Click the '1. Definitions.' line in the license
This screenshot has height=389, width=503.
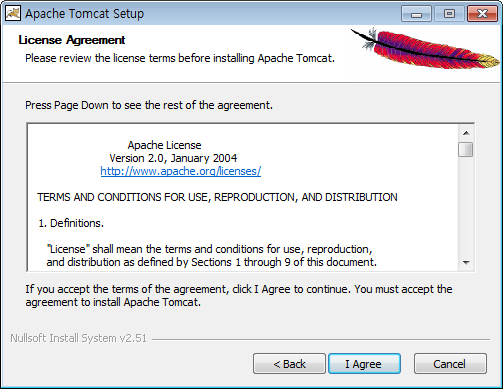coord(71,223)
